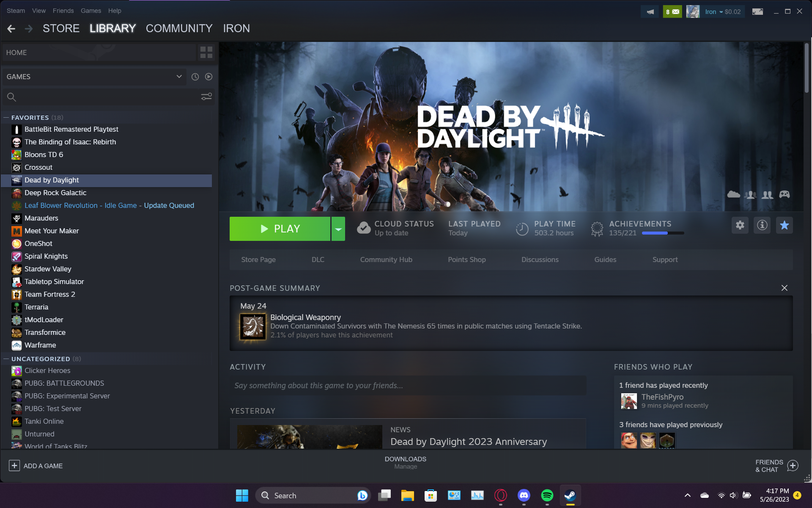Open the Points Shop link
The width and height of the screenshot is (812, 508).
click(466, 260)
